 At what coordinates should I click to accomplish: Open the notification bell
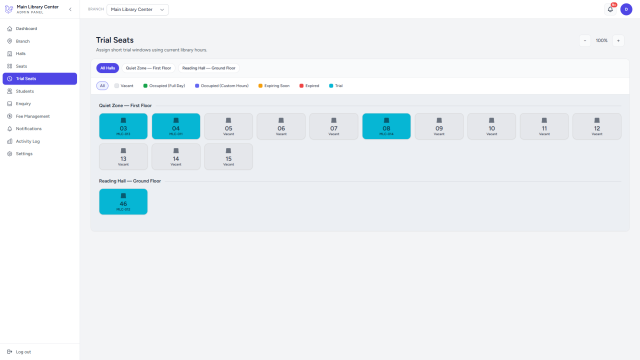point(610,9)
